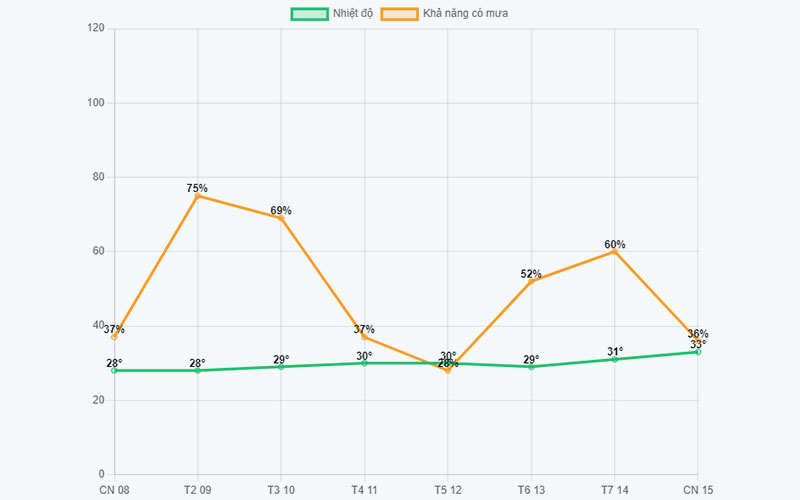Click the orange rain chance legend swatch
This screenshot has width=800, height=500.
[399, 14]
